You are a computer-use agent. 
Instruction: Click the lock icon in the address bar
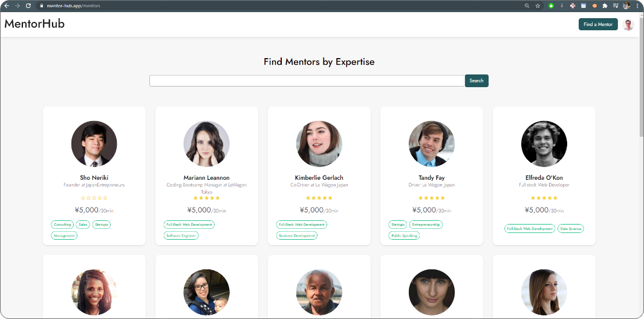(42, 6)
